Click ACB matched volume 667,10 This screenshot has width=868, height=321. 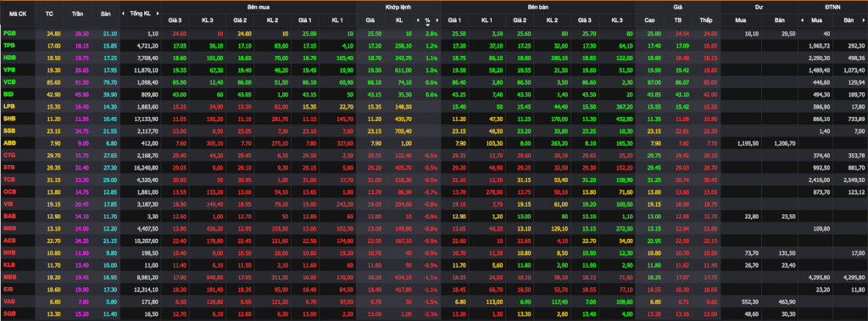(x=403, y=241)
